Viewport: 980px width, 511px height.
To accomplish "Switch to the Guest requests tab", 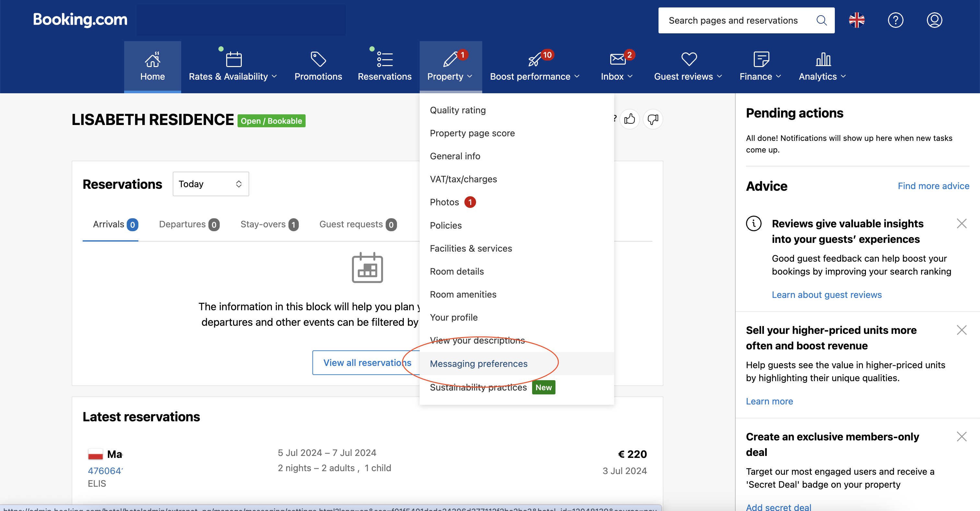I will [x=358, y=224].
